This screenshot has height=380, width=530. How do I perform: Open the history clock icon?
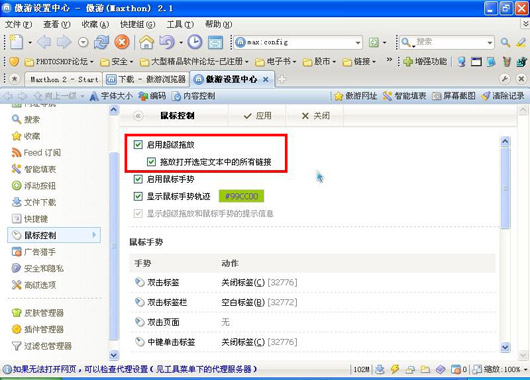tap(195, 42)
